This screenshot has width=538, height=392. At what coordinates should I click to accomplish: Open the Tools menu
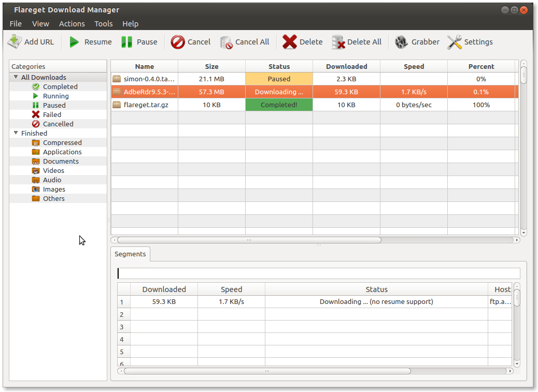click(103, 24)
